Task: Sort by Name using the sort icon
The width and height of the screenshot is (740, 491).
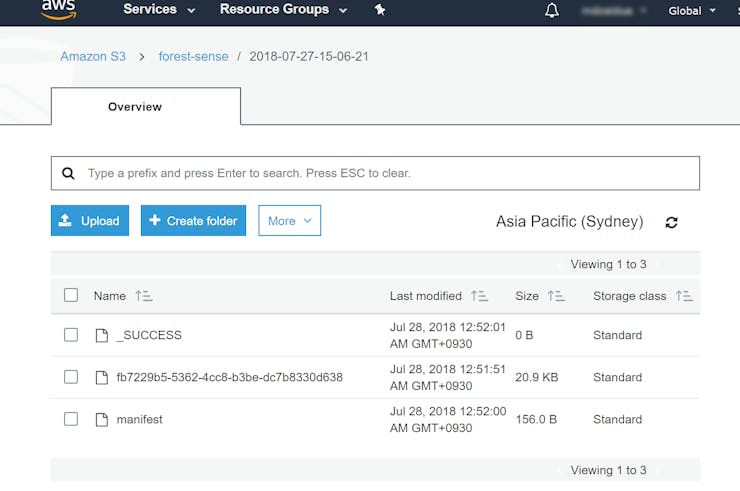Action: 143,296
